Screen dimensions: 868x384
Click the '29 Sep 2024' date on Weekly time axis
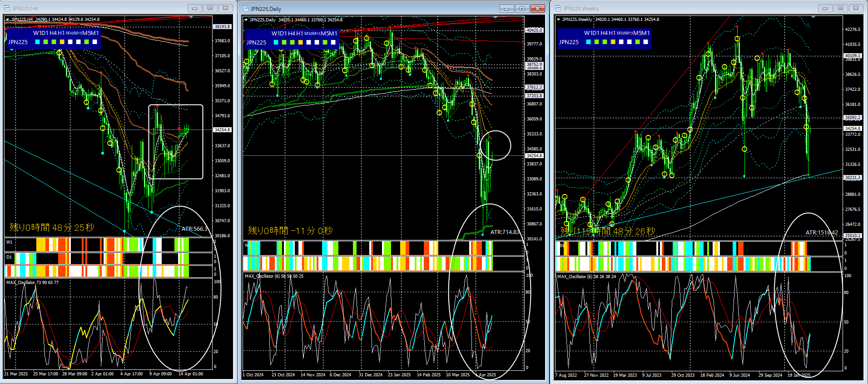770,375
